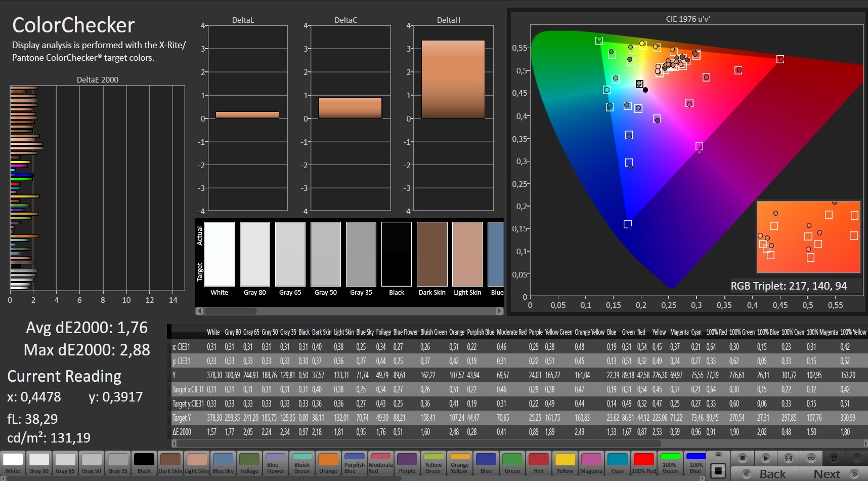Click the stop measurement icon
868x481 pixels.
point(742,458)
